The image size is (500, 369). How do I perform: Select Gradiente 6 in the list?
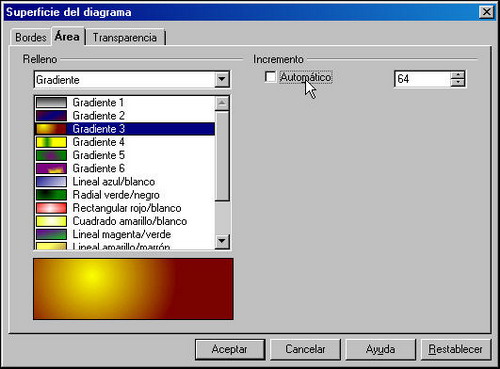[x=125, y=168]
